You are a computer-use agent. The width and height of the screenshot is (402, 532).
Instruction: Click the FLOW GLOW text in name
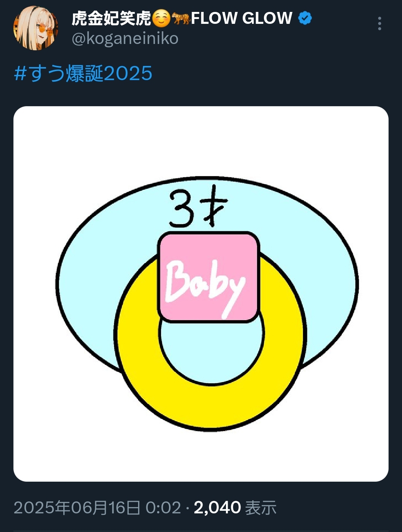coord(242,18)
